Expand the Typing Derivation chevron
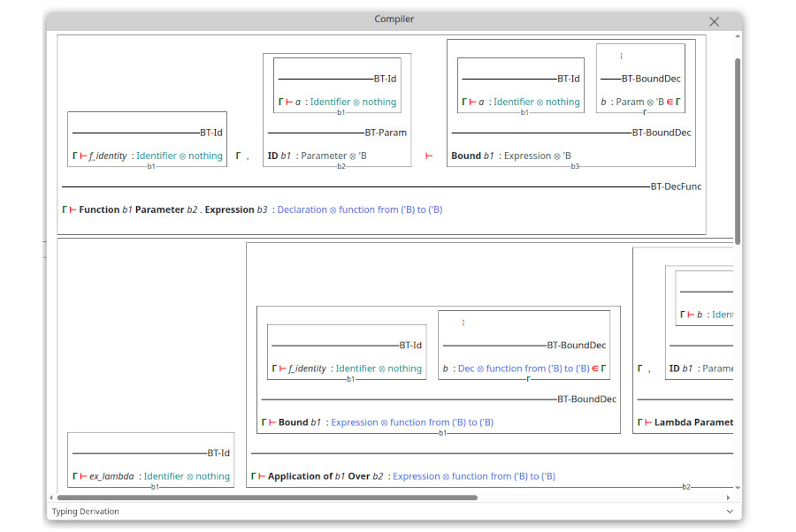Image resolution: width=796 pixels, height=532 pixels. [x=729, y=512]
